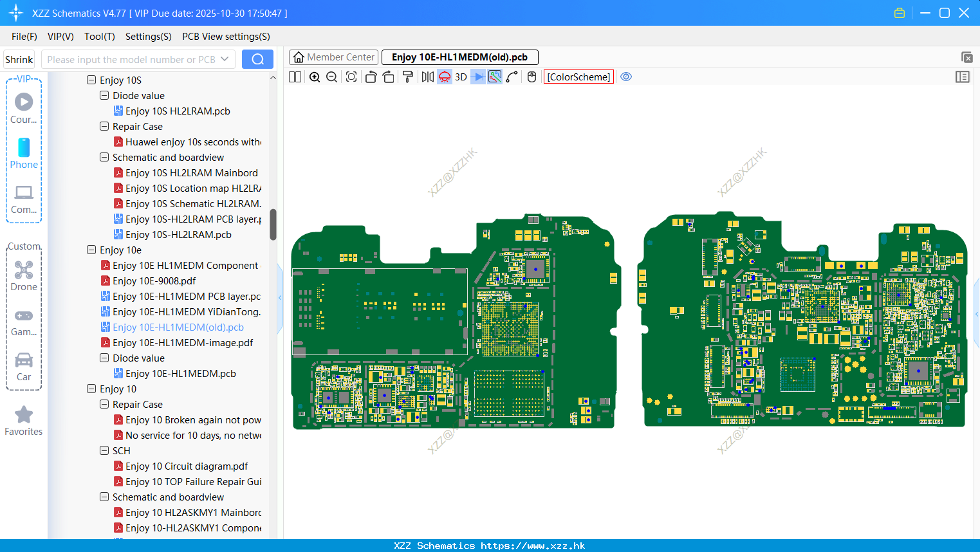
Task: Zoom out of the PCB view
Action: (331, 77)
